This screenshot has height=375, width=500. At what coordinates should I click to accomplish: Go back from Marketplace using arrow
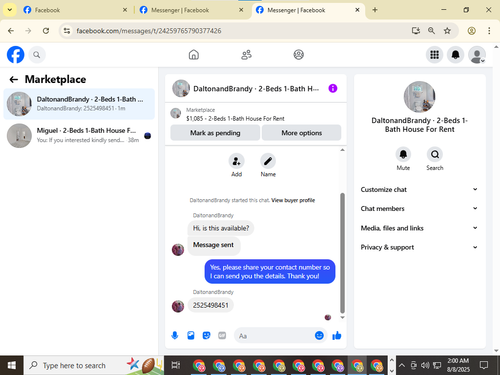pyautogui.click(x=14, y=79)
